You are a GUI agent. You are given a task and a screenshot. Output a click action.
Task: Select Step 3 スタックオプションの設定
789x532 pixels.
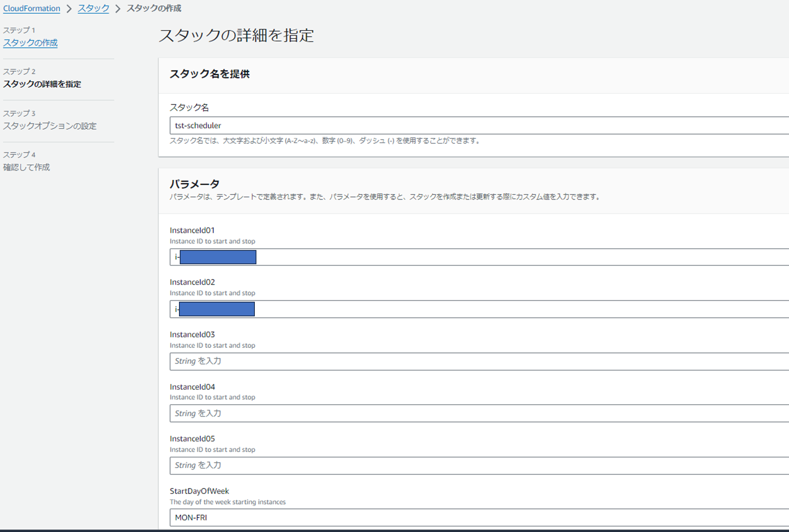(50, 126)
